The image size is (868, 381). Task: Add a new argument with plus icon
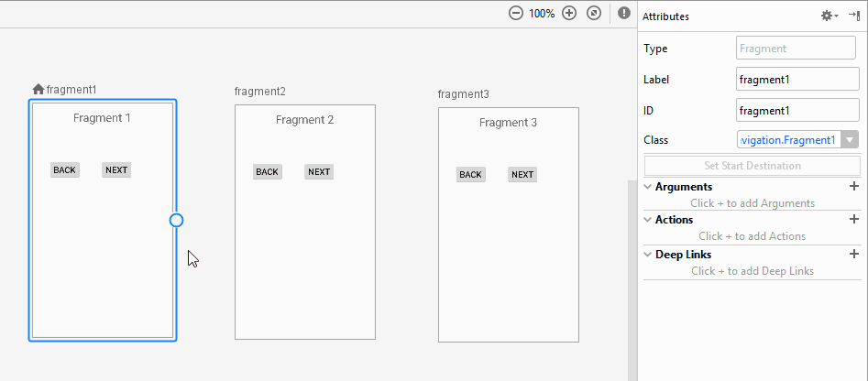[854, 187]
